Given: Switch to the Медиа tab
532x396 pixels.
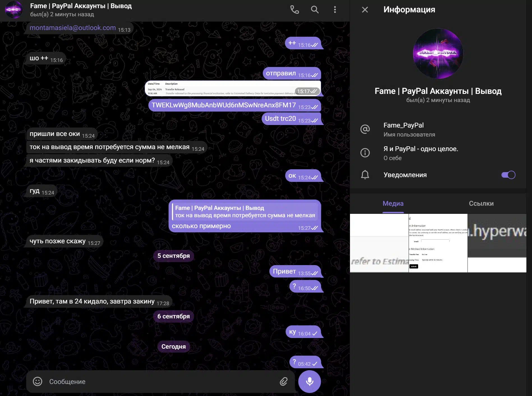Looking at the screenshot, I should point(393,203).
